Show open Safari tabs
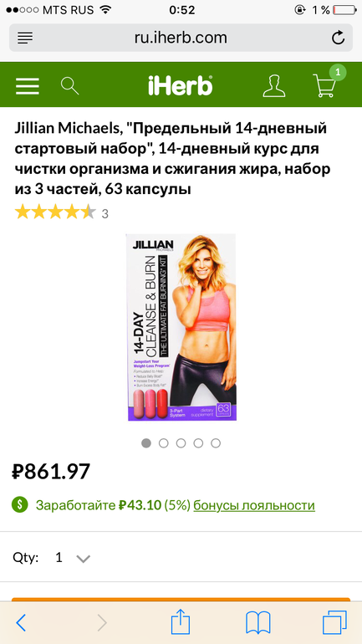The image size is (362, 644). pos(334,622)
